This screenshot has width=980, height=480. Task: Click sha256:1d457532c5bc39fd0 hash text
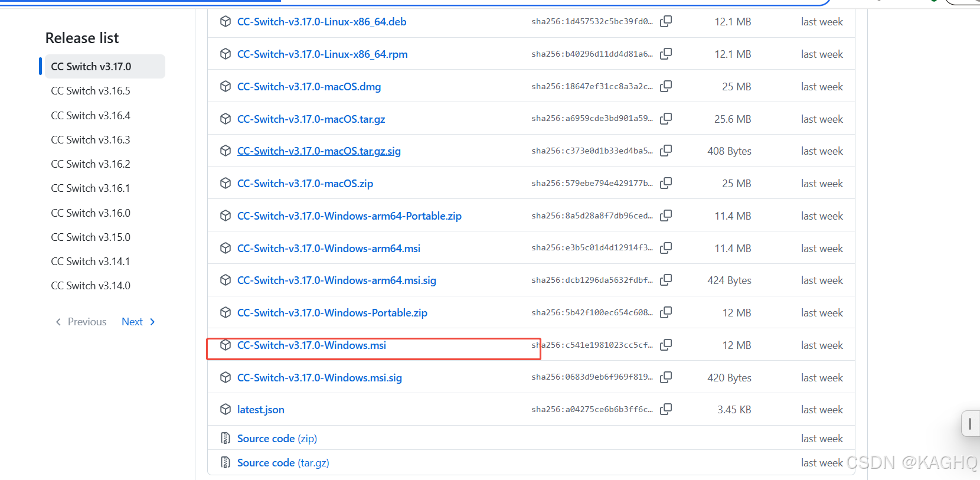(x=592, y=21)
